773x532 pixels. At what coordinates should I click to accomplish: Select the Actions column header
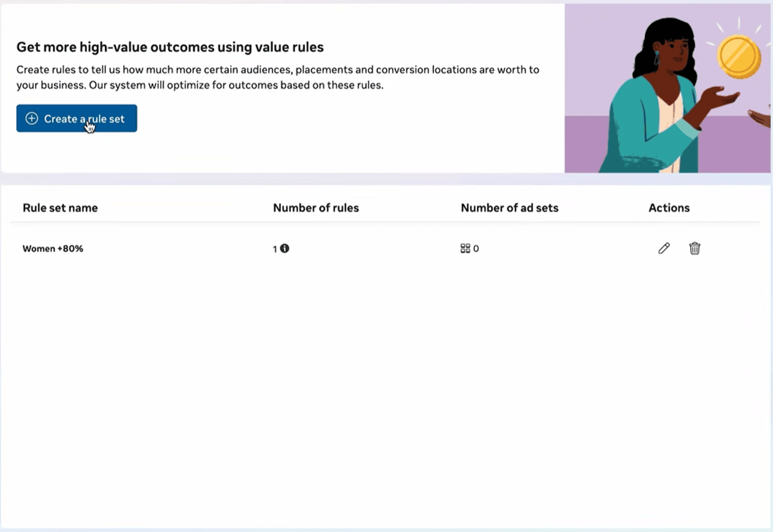pos(669,208)
